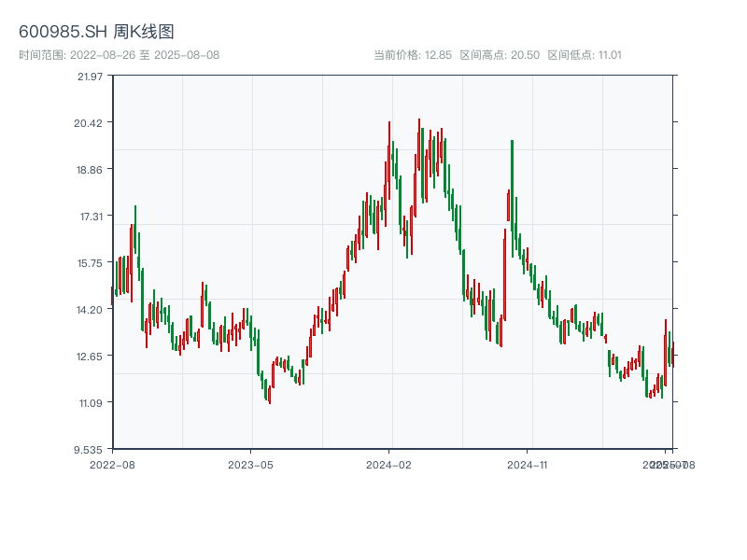Click y-axis label 9.535
The width and height of the screenshot is (747, 560).
88,450
